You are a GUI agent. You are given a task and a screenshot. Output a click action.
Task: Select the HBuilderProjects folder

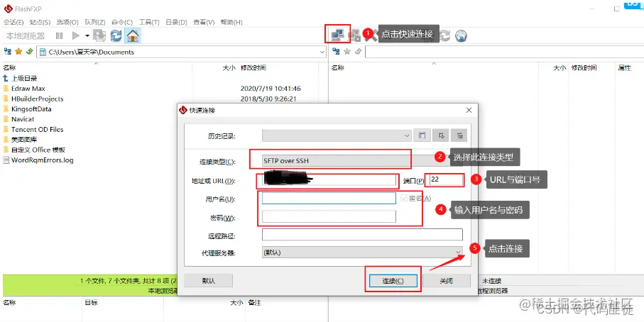[x=37, y=99]
